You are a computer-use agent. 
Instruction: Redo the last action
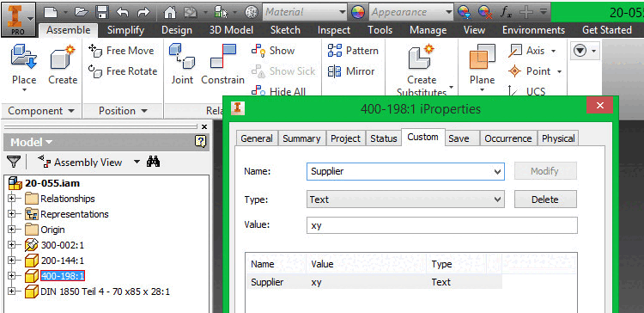(143, 12)
